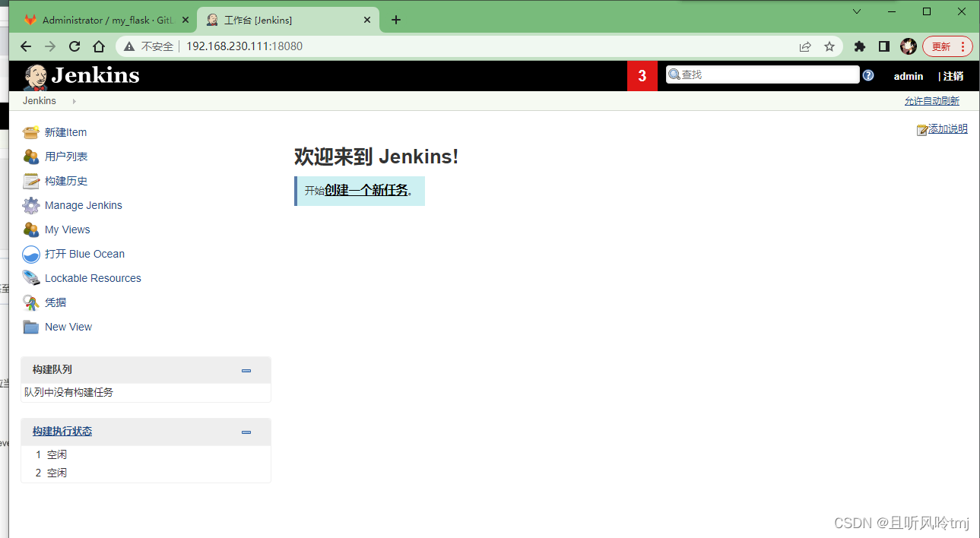The width and height of the screenshot is (980, 538).
Task: Click the New Item (新建Item) box icon
Action: (30, 132)
